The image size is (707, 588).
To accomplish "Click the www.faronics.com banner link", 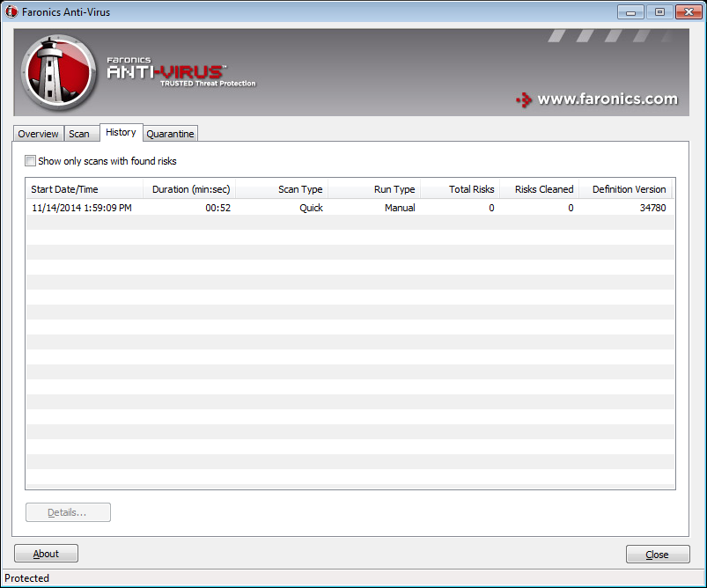I will pos(608,99).
